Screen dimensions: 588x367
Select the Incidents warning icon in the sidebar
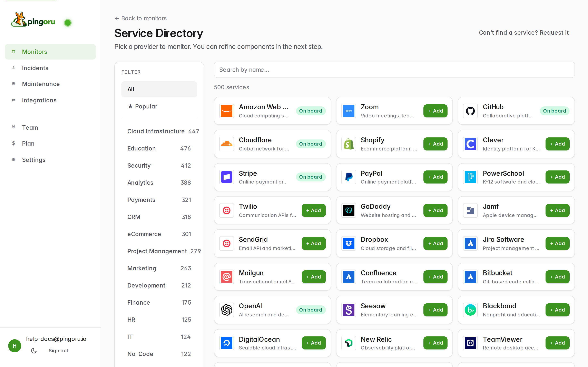pyautogui.click(x=14, y=68)
